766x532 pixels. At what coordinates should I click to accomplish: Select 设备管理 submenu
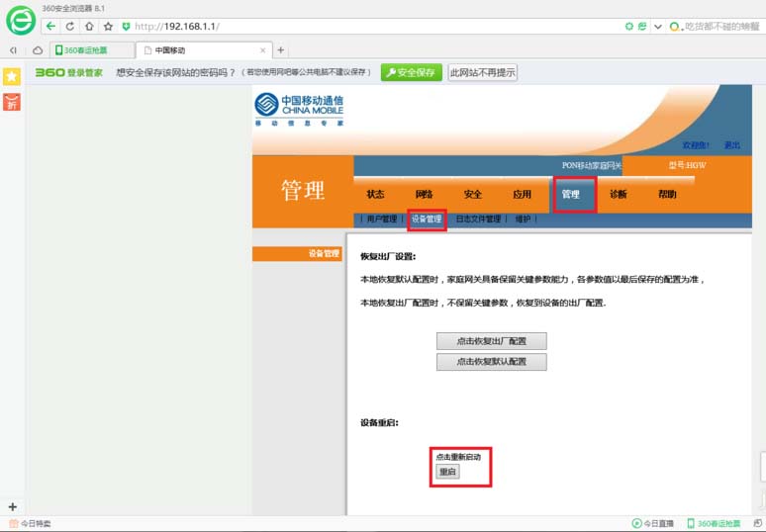427,220
